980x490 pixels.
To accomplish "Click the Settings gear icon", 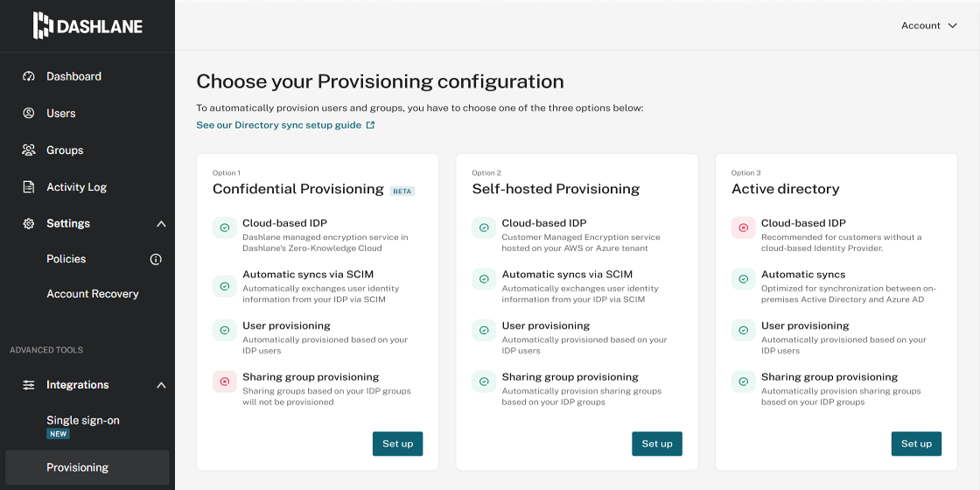I will [x=29, y=224].
